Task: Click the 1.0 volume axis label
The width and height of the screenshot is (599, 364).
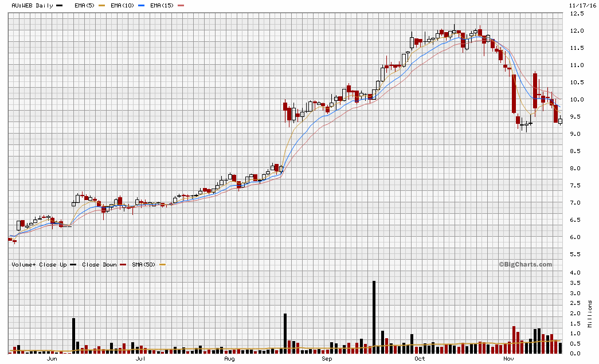Action: (x=575, y=334)
